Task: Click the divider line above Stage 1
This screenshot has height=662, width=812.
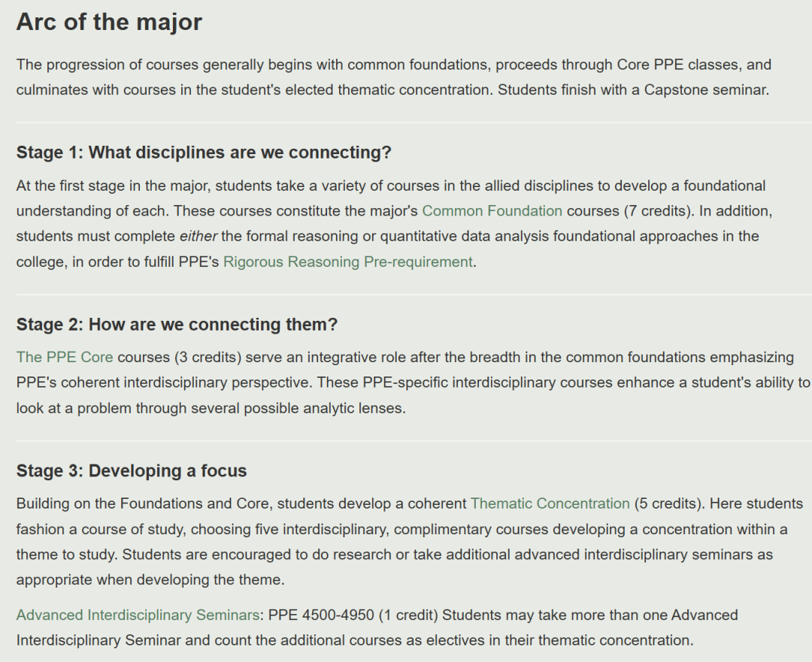Action: tap(406, 122)
